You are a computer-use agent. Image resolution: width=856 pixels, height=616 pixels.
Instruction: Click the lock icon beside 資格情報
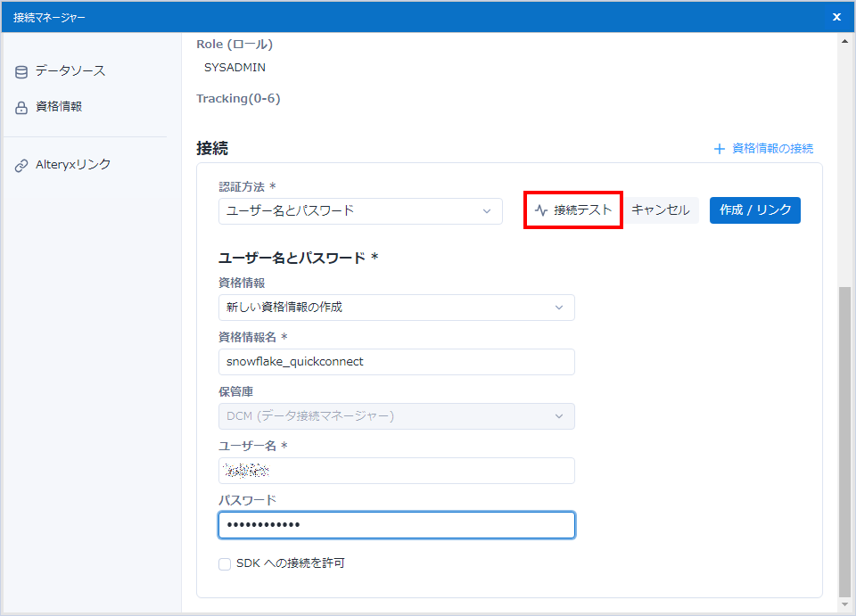[x=21, y=108]
